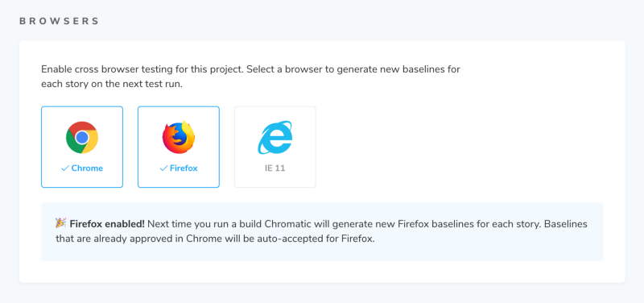Select the blue Chrome text label

(87, 168)
